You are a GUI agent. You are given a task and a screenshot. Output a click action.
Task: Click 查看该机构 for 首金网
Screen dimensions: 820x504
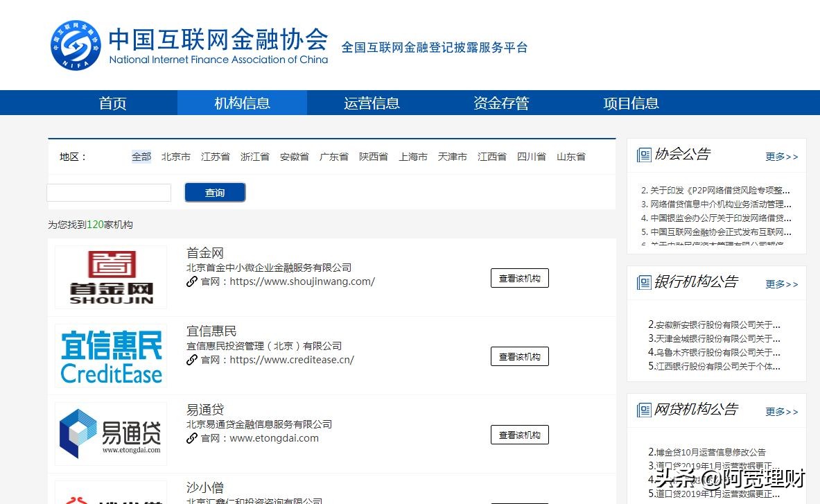pyautogui.click(x=519, y=277)
